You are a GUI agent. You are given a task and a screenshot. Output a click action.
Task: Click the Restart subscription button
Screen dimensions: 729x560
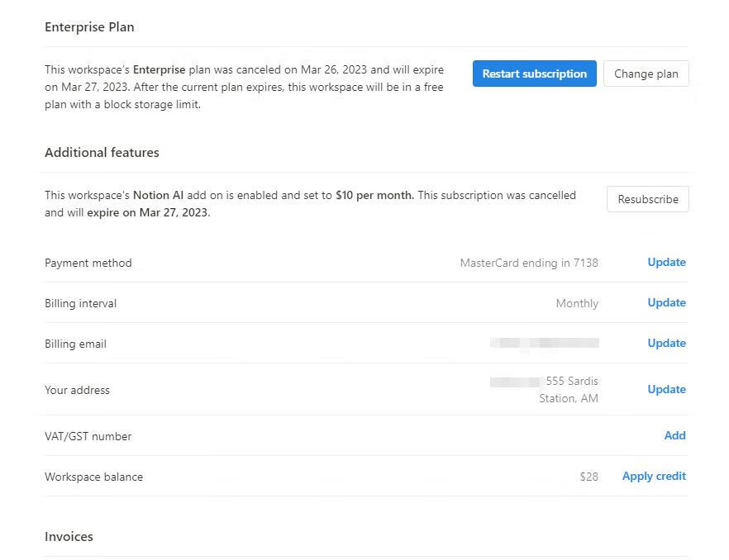pyautogui.click(x=534, y=74)
